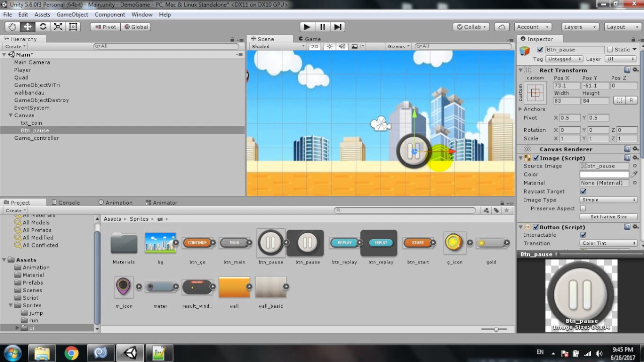
Task: Open the anchor presets box
Action: pyautogui.click(x=535, y=93)
